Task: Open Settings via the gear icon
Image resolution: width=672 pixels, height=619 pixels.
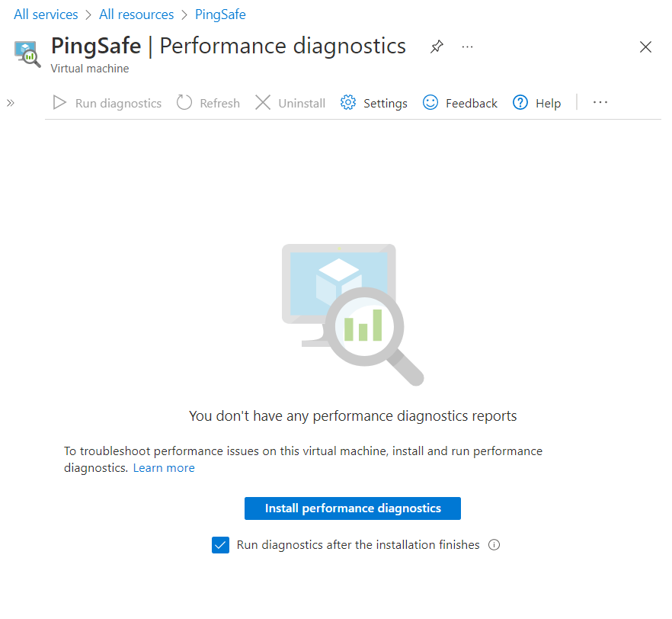Action: [348, 103]
